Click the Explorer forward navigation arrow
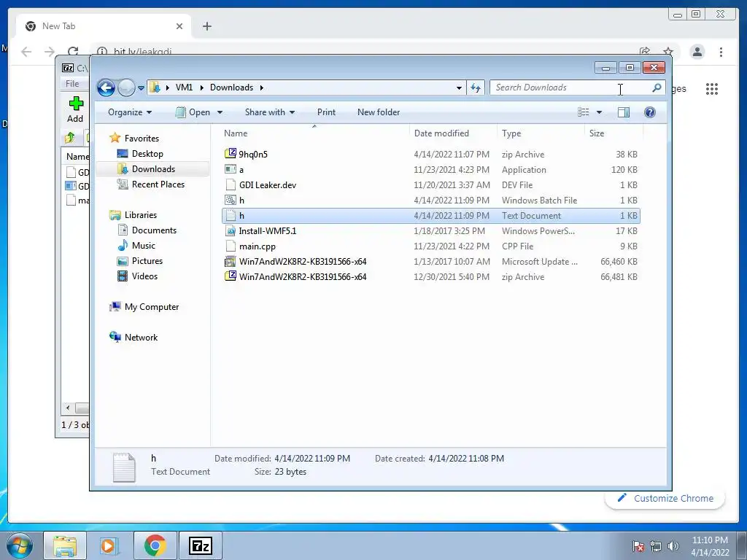Screen dimensions: 747x560 point(126,87)
